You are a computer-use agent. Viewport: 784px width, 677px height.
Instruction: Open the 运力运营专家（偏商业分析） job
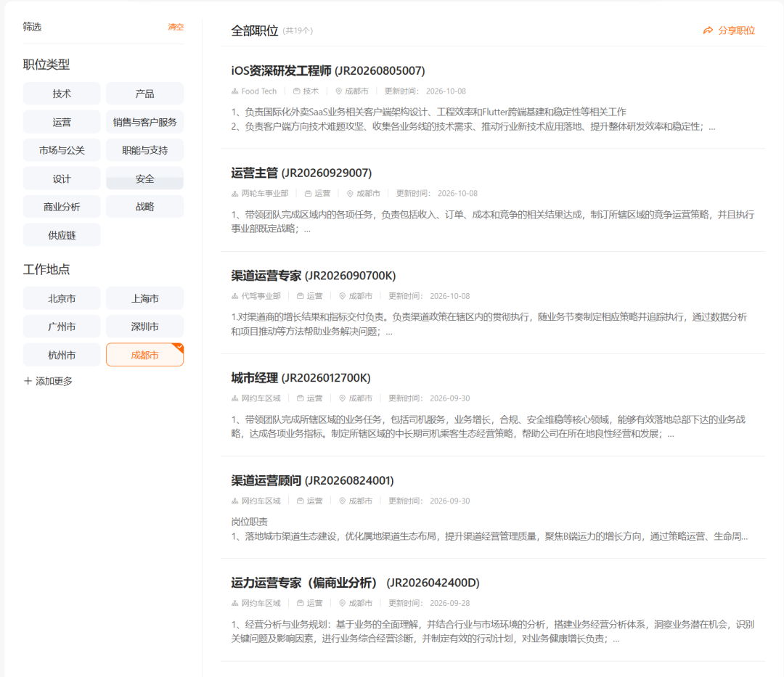coord(356,583)
